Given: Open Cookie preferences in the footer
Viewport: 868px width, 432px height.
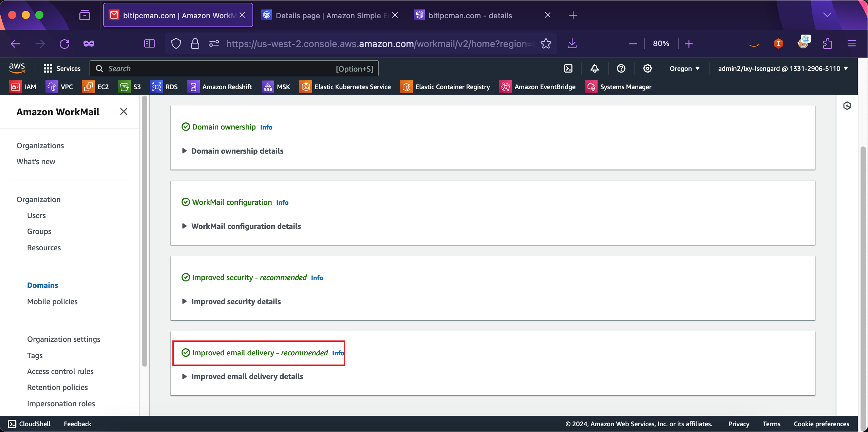Looking at the screenshot, I should pos(821,424).
